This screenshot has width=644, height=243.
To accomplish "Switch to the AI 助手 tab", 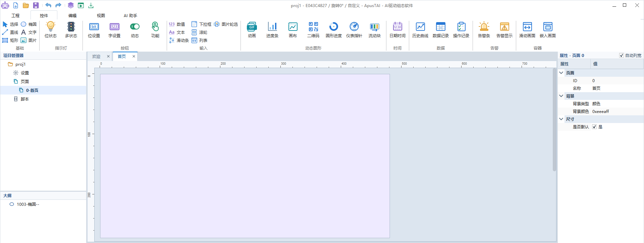I will point(130,16).
